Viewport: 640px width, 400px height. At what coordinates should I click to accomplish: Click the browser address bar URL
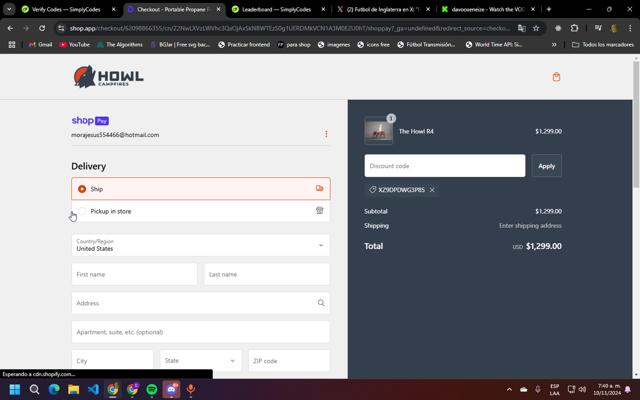[x=289, y=28]
